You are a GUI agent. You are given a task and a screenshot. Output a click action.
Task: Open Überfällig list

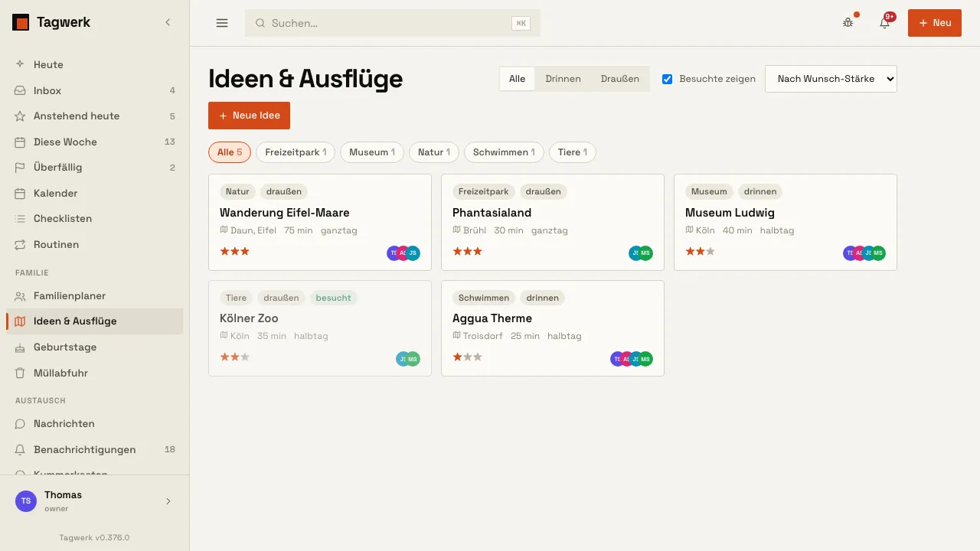95,168
